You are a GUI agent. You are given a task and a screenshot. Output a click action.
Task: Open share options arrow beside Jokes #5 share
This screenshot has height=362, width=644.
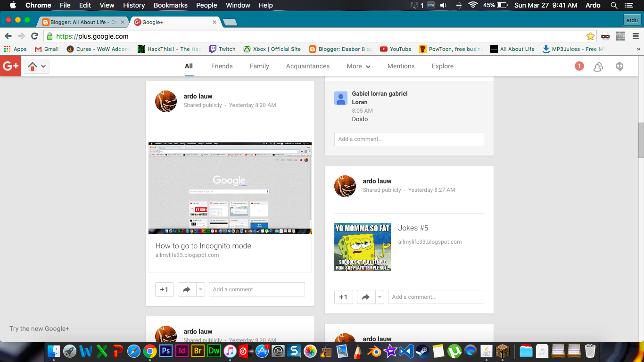(380, 297)
